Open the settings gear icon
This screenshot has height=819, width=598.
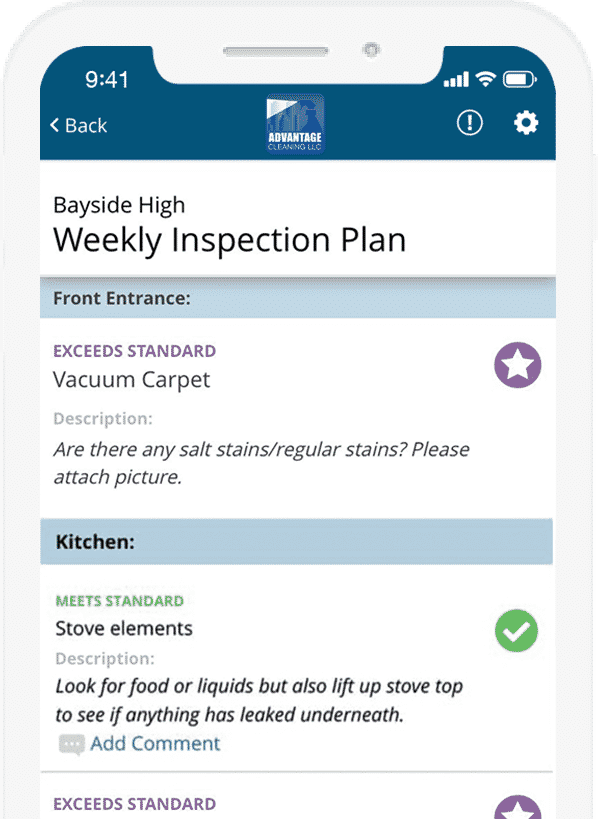(x=525, y=123)
